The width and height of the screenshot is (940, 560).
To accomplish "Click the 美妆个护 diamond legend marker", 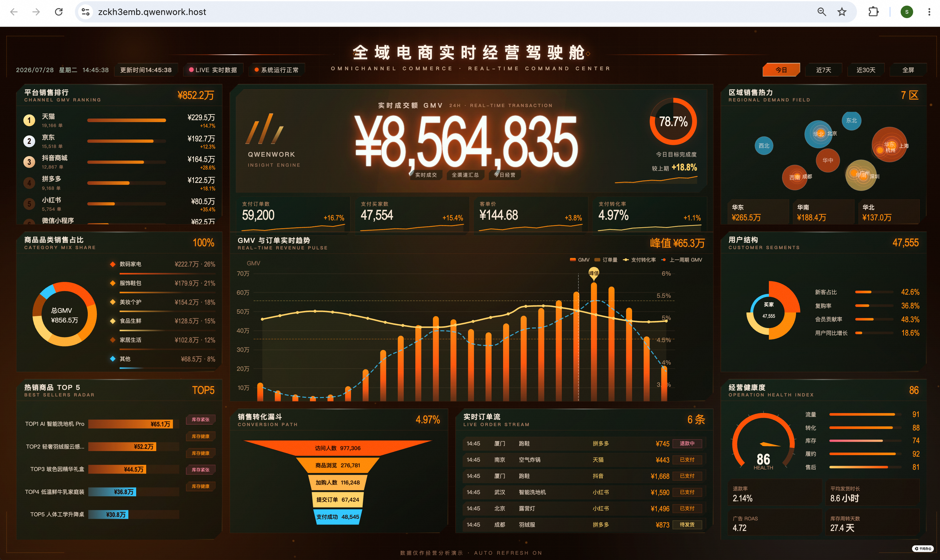I will pos(112,302).
